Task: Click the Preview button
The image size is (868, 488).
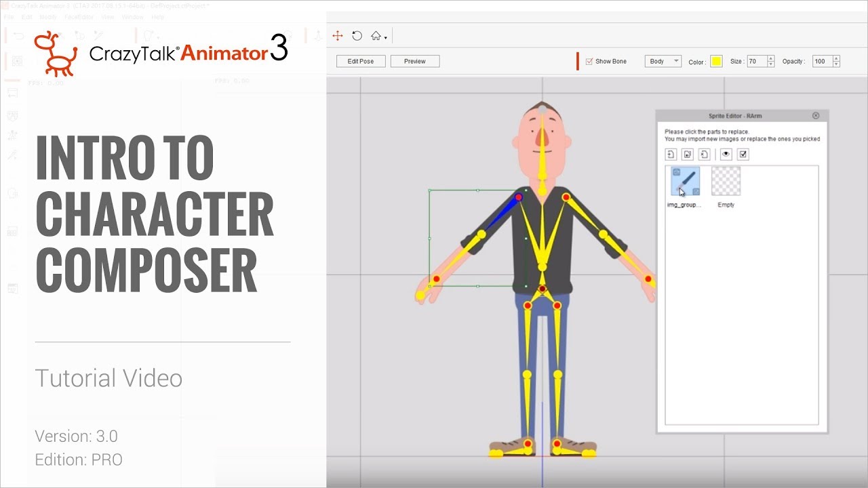Action: tap(414, 61)
